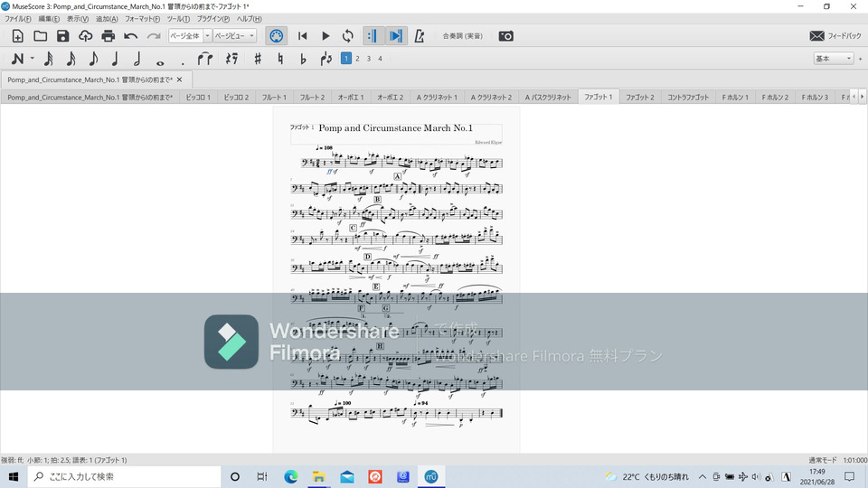
Task: Flip note stem direction
Action: [326, 59]
